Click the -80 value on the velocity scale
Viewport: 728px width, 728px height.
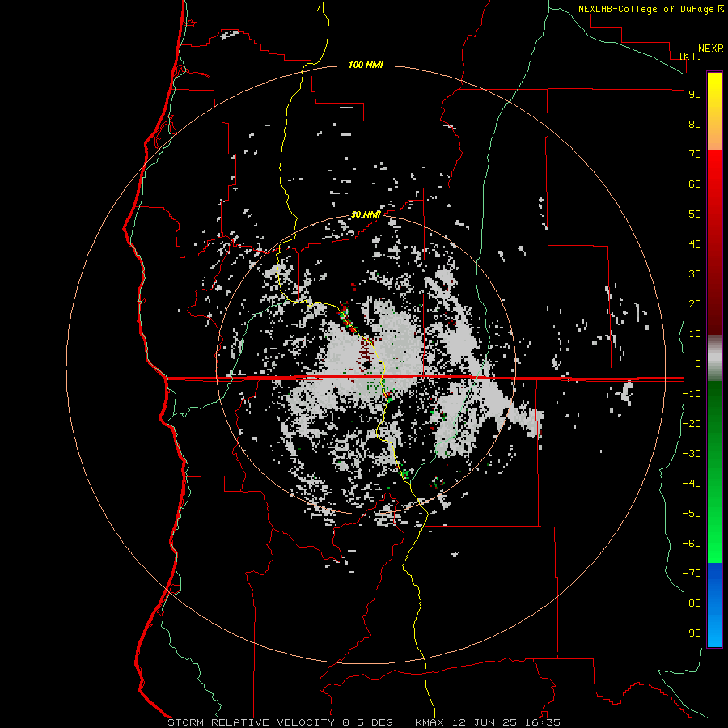point(692,603)
